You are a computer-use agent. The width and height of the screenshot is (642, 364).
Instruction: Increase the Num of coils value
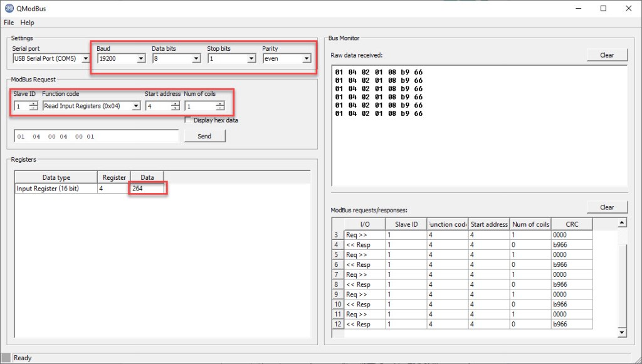tap(219, 103)
